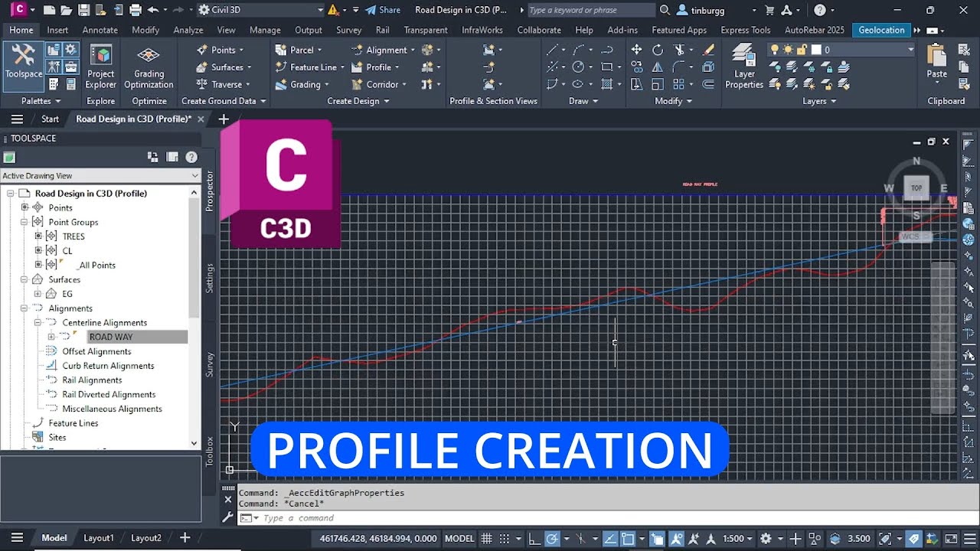This screenshot has width=980, height=551.
Task: Toggle the drawing grid display in status bar
Action: (x=486, y=538)
